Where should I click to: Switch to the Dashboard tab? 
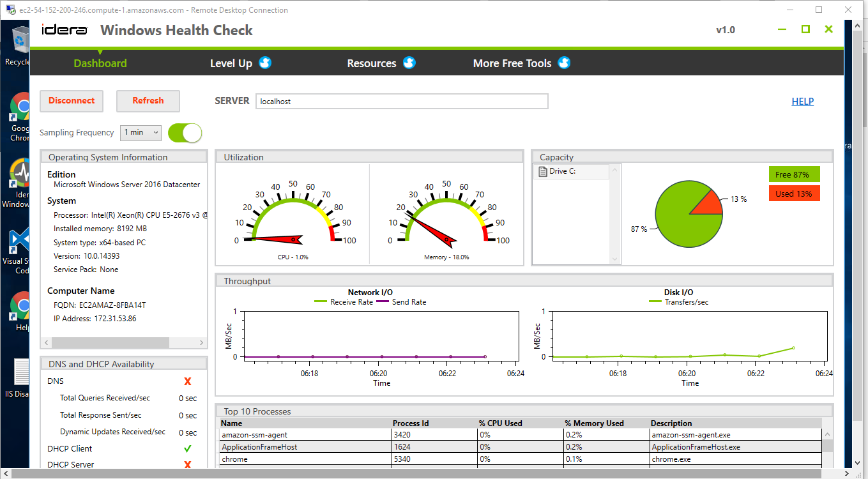(100, 63)
